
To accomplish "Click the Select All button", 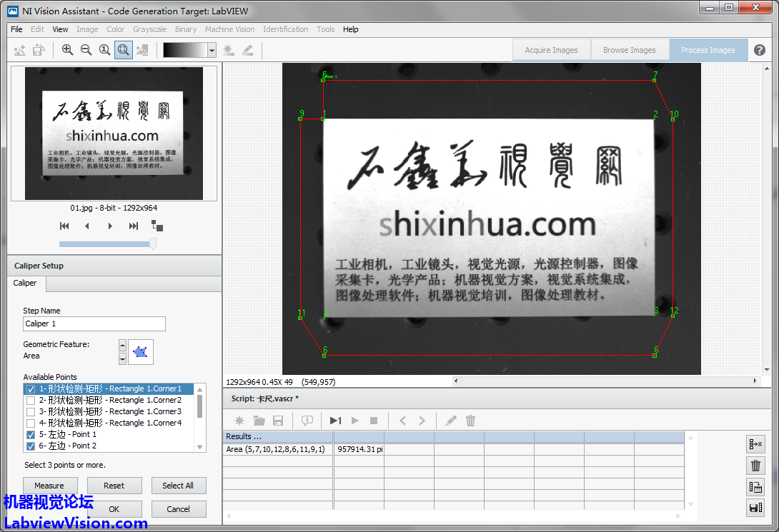I will click(x=179, y=486).
